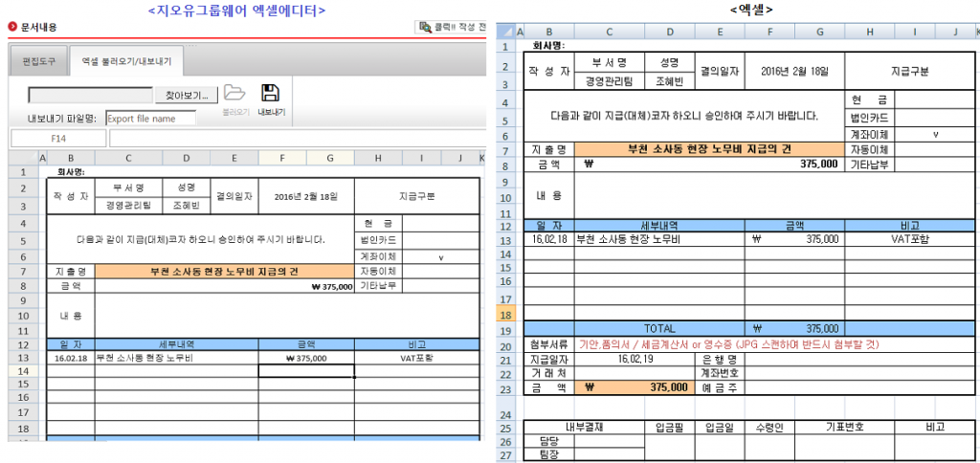Click the 불러오기 open folder icon
Screen dimensions: 980x463
[234, 94]
